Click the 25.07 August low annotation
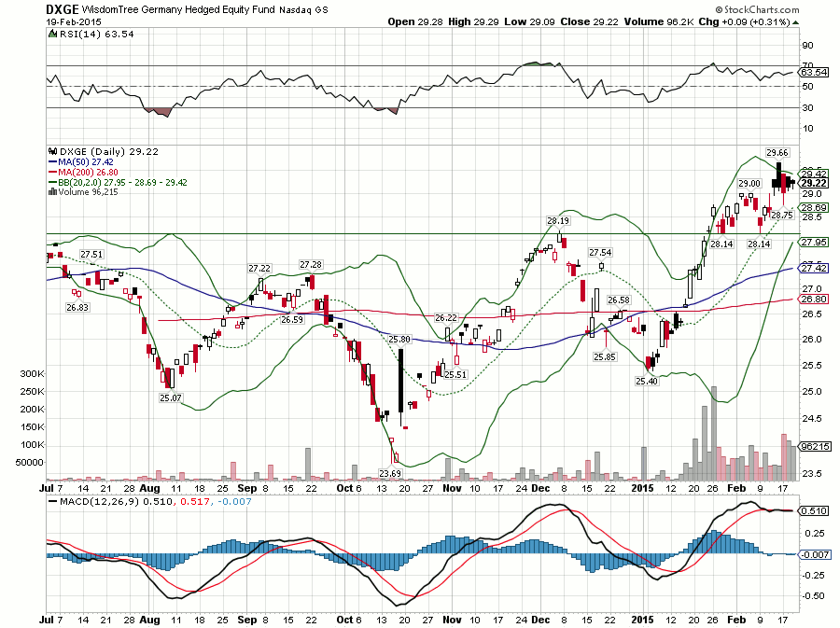The image size is (840, 628). [171, 398]
